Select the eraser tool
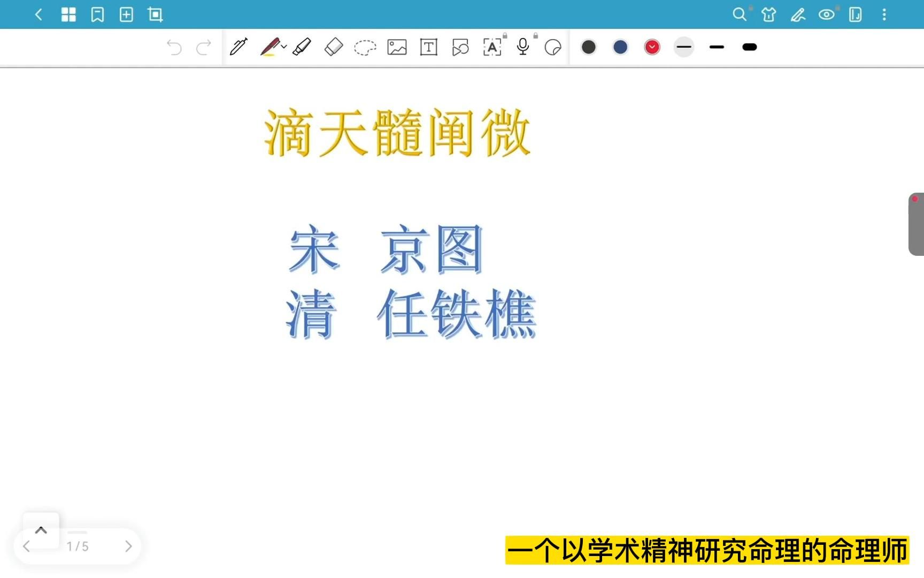 (x=334, y=47)
